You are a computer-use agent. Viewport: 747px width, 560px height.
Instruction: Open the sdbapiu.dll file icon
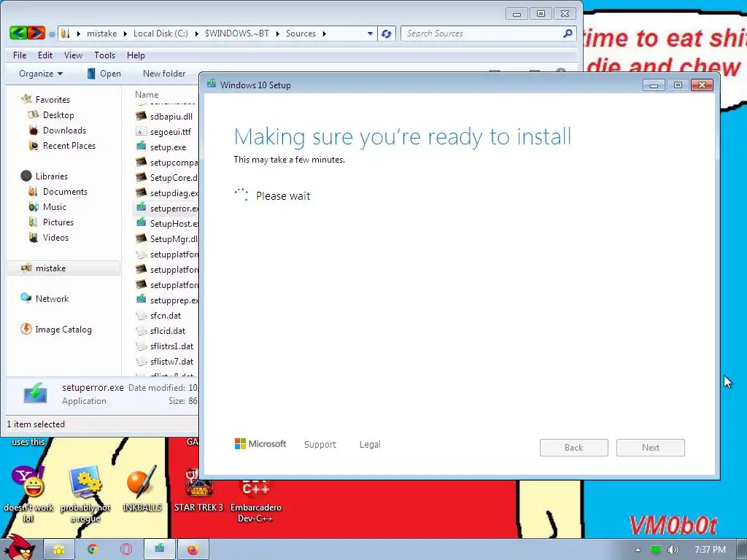(141, 116)
